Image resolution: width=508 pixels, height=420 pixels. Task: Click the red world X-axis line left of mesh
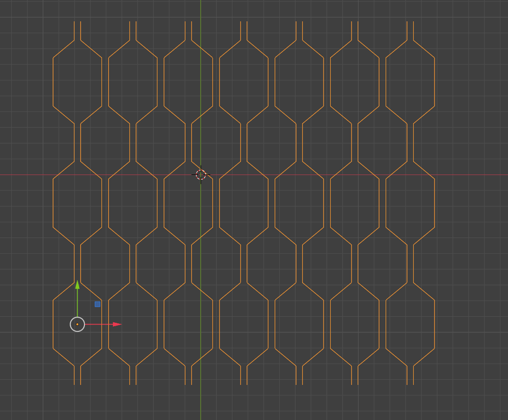tap(24, 174)
